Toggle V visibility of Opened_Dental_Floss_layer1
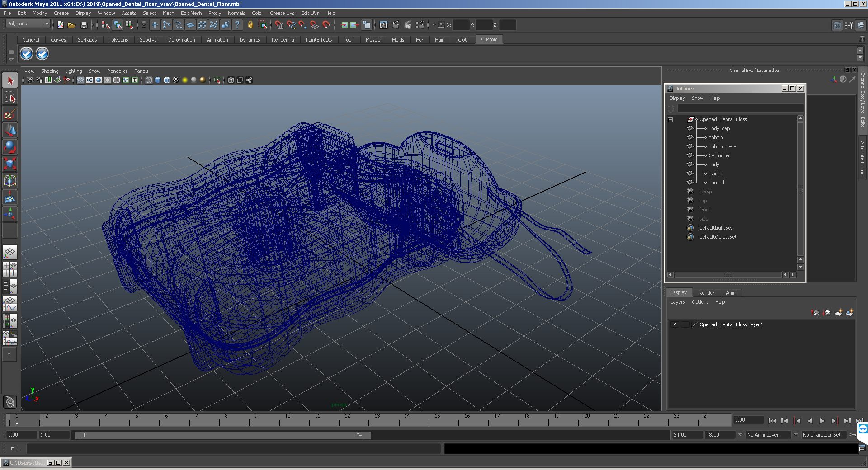This screenshot has width=868, height=470. [675, 324]
